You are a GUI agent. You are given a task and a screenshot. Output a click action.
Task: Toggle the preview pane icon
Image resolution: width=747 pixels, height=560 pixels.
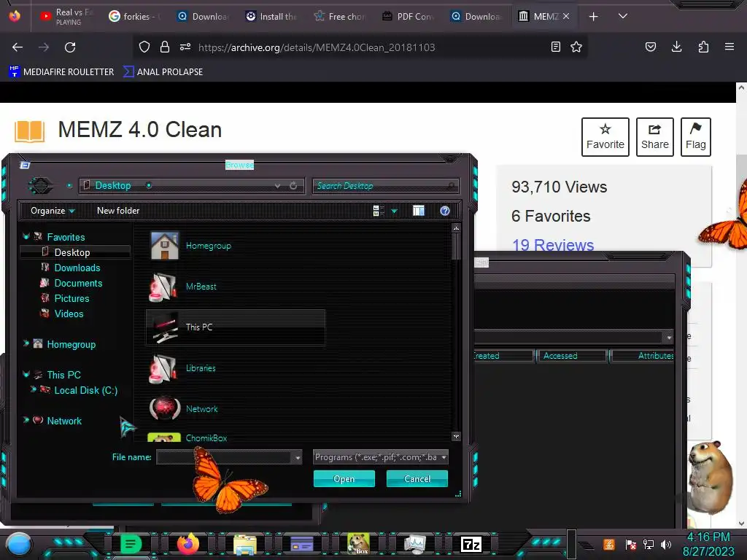pos(418,211)
